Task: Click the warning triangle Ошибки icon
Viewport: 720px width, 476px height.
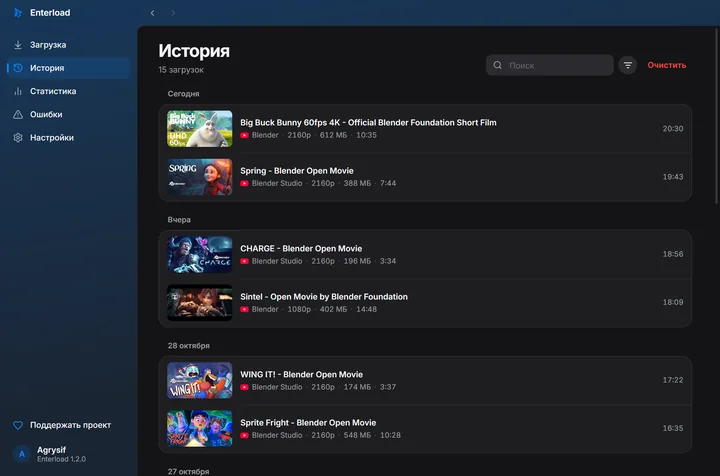Action: pos(18,114)
